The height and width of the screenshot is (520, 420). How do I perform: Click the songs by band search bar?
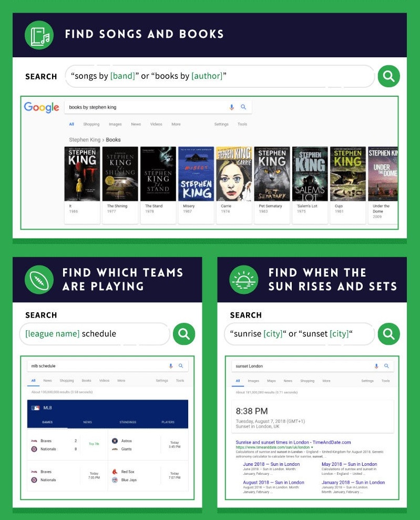pyautogui.click(x=220, y=76)
